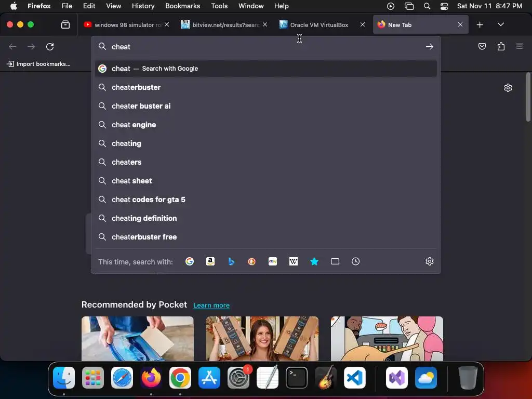The height and width of the screenshot is (399, 532).
Task: Choose the DuckDuckGo one-off search icon
Action: [252, 261]
